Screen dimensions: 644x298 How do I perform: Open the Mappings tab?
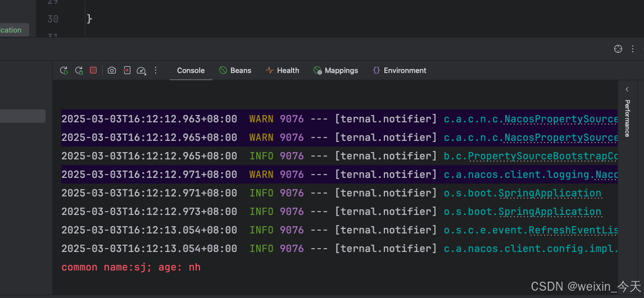[336, 71]
